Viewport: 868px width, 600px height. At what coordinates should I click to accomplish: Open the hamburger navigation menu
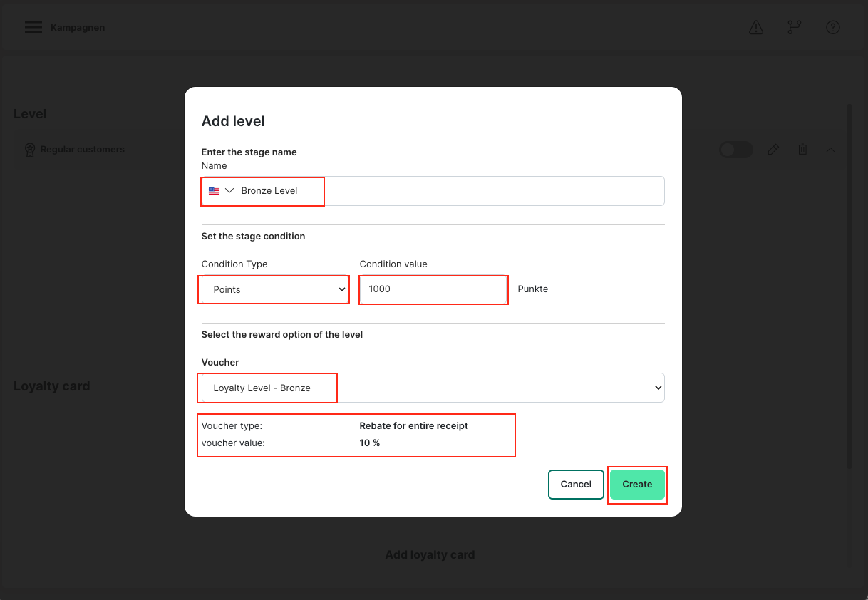coord(33,28)
